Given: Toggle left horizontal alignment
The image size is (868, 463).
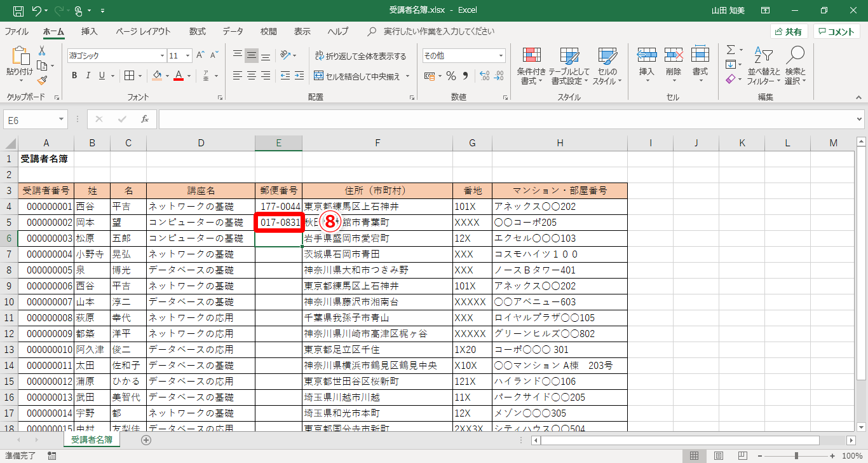Looking at the screenshot, I should click(x=238, y=76).
